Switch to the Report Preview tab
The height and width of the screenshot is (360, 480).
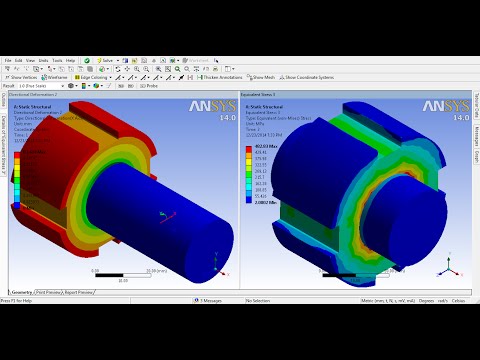click(x=79, y=292)
